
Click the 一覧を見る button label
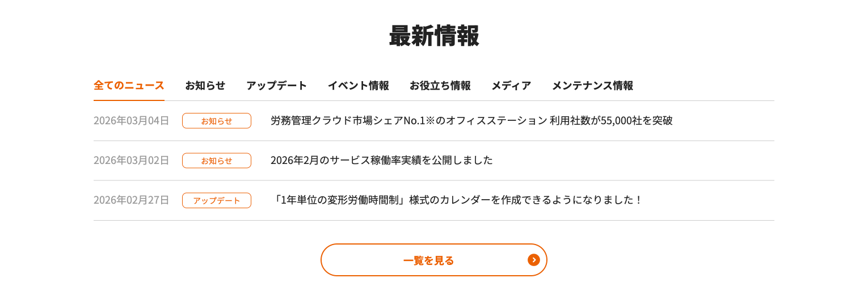click(x=428, y=260)
